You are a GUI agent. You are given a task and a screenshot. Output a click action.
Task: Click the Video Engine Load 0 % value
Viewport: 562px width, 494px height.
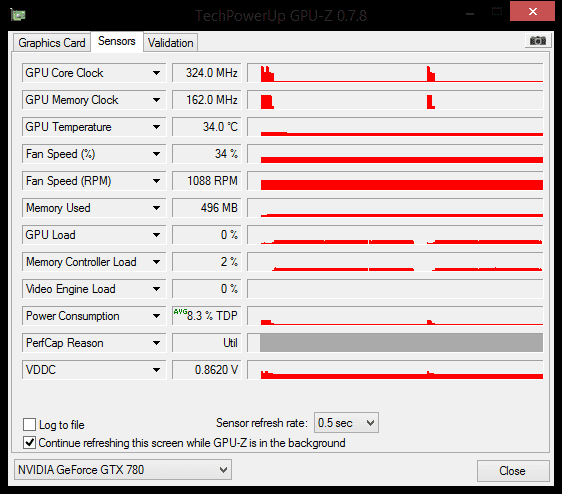click(207, 289)
